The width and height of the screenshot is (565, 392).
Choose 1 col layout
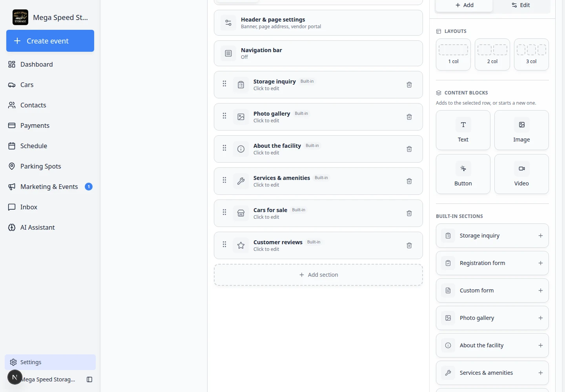point(453,54)
